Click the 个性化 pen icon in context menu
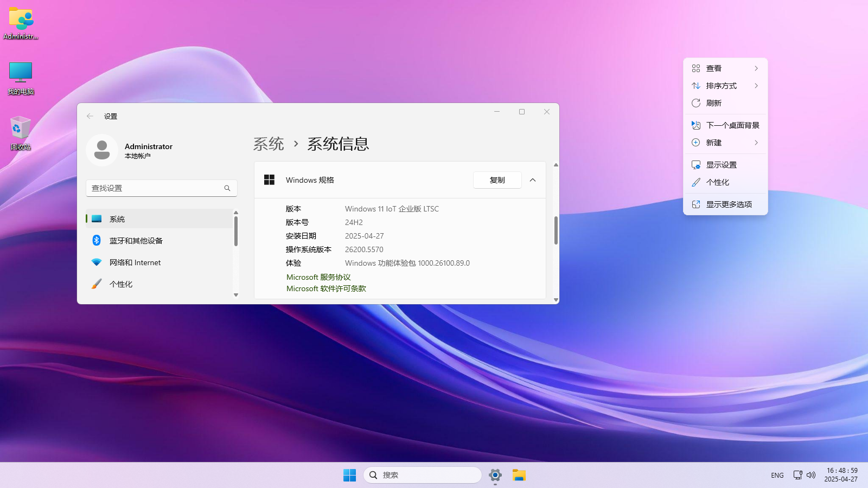The width and height of the screenshot is (868, 488). coord(696,182)
